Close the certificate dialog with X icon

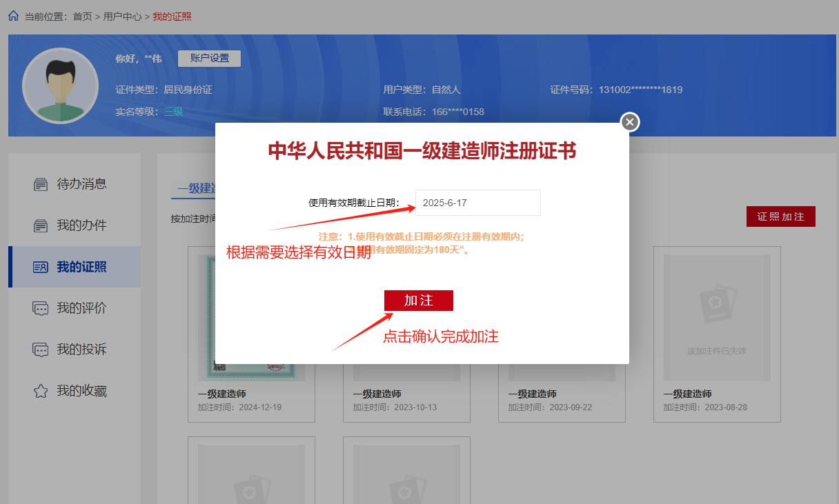pos(630,122)
